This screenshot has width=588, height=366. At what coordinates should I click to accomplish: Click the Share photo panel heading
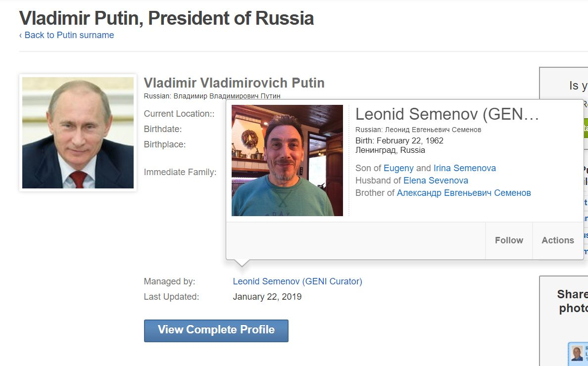573,301
